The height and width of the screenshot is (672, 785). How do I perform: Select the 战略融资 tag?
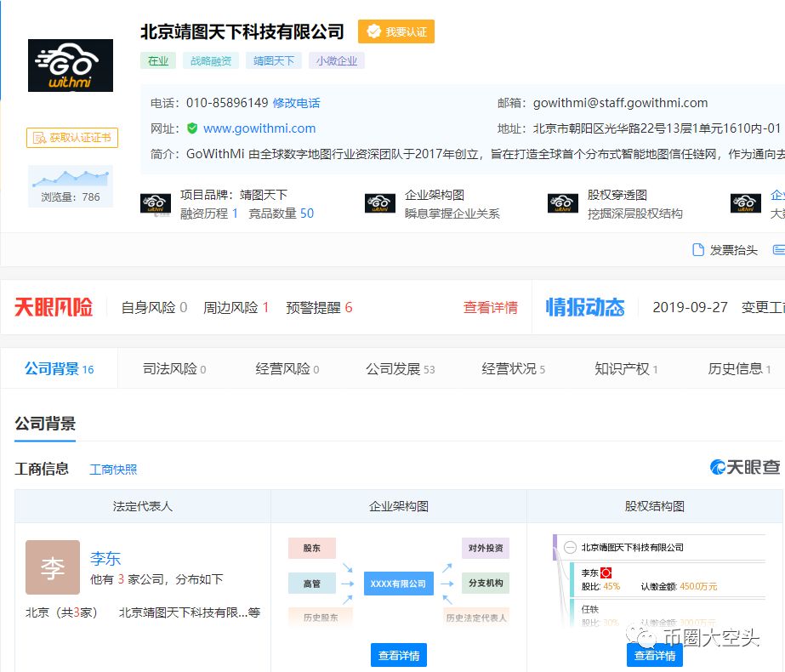point(211,60)
